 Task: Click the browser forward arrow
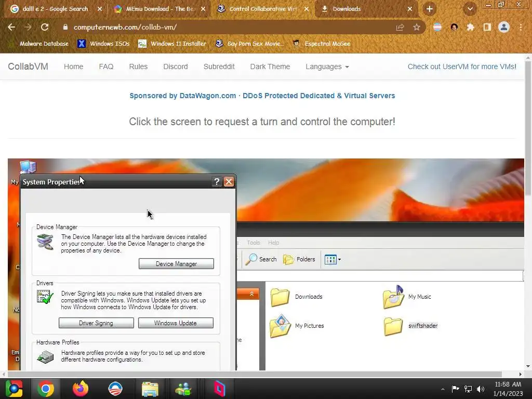(28, 27)
